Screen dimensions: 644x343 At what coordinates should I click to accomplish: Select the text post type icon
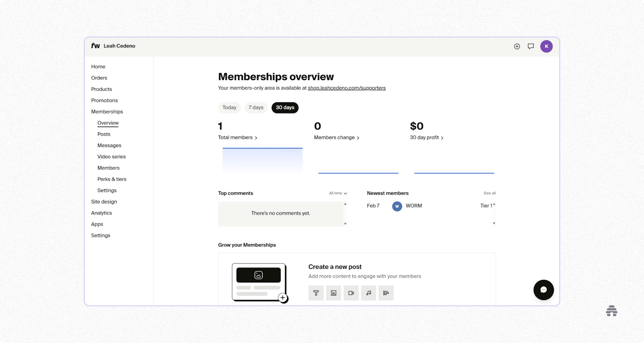click(316, 293)
